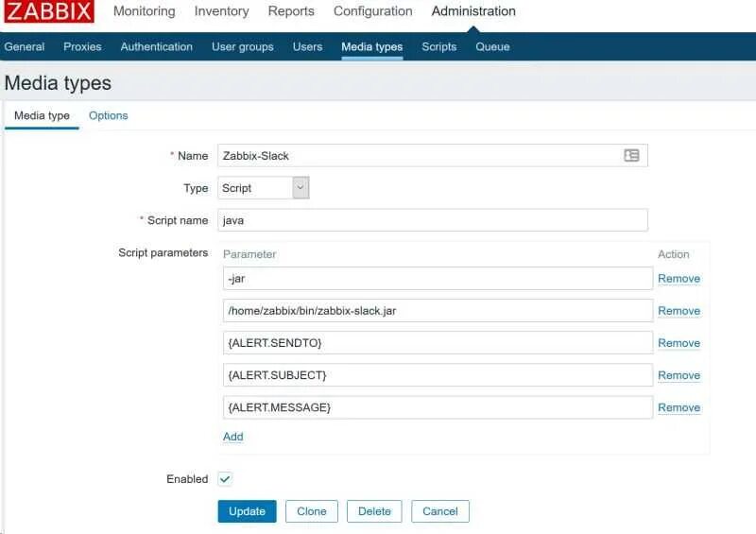Switch to the Media type tab
The height and width of the screenshot is (534, 756).
pos(42,115)
